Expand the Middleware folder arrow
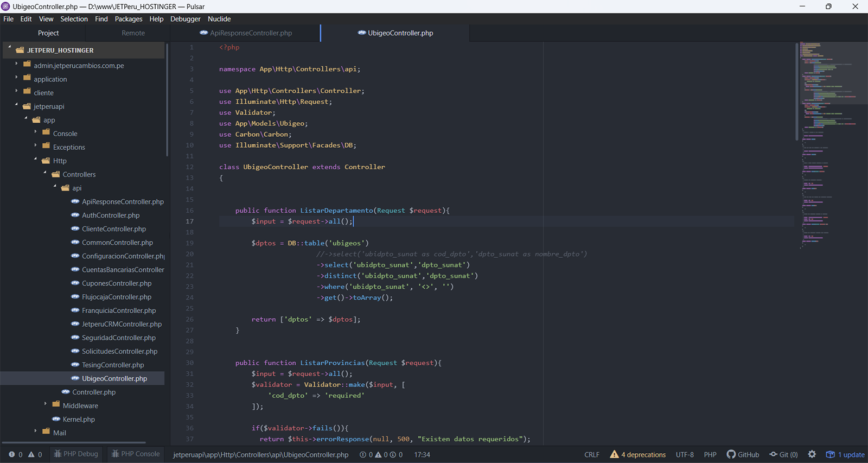 click(x=46, y=404)
